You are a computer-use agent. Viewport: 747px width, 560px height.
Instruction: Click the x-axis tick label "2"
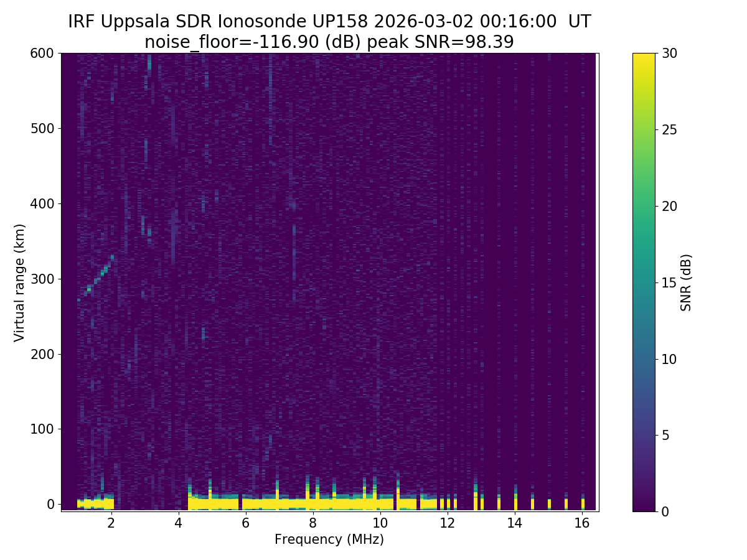111,523
